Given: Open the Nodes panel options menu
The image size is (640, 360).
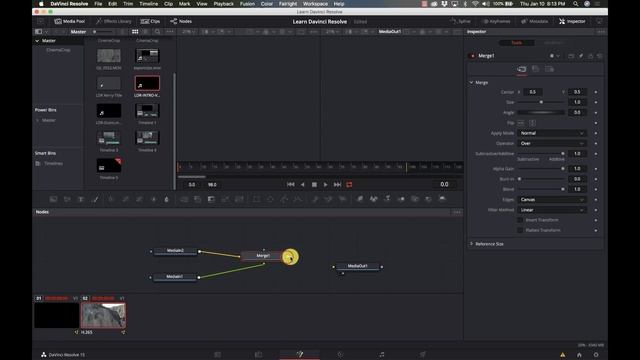Looking at the screenshot, I should tap(457, 212).
